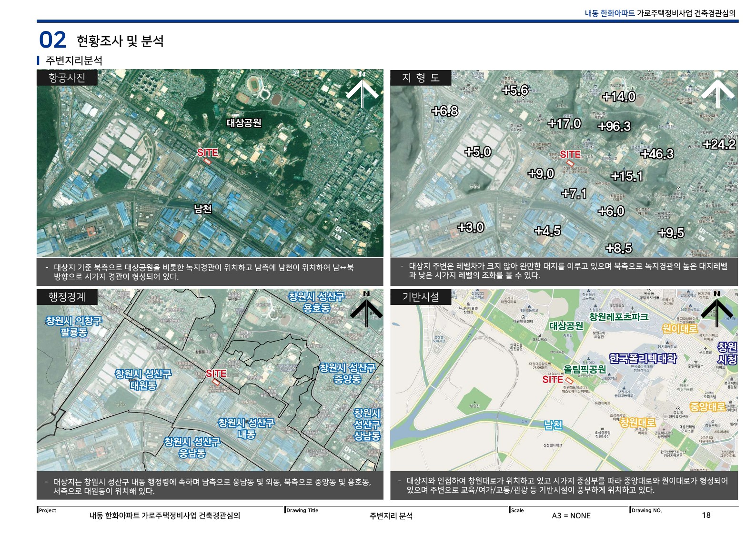Select the 창원레포츠파크 label

(618, 317)
